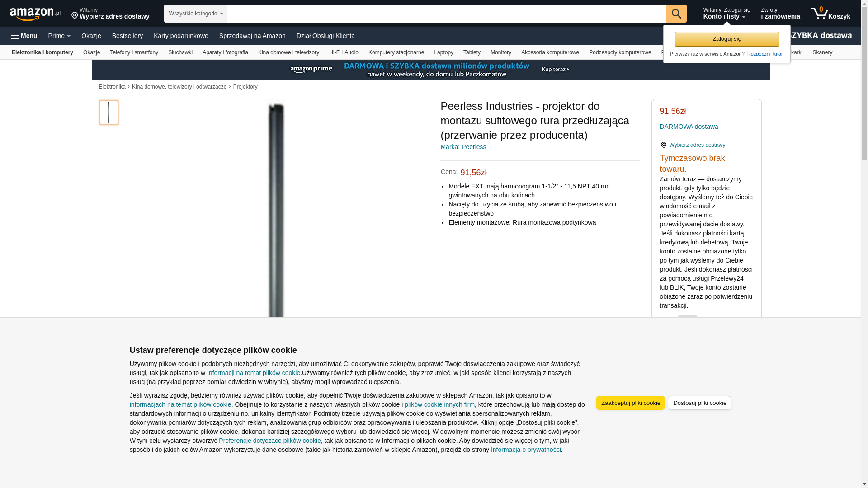Open Karty podarunkowe in navigation bar

click(x=181, y=36)
